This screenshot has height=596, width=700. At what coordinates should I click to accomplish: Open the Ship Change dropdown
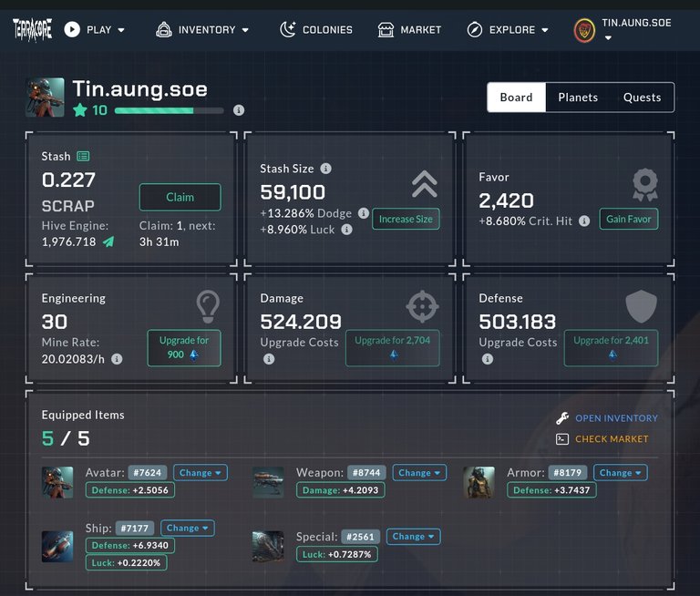click(188, 529)
